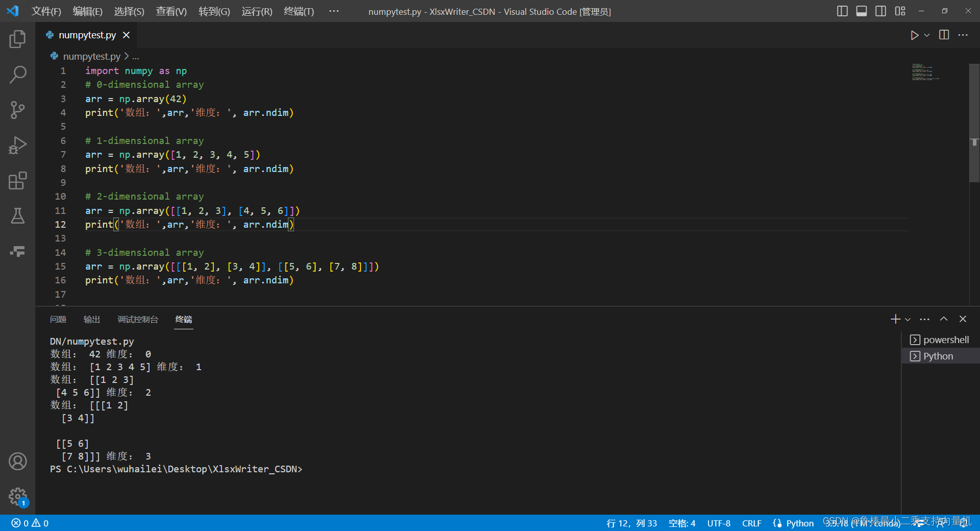Click code 'arr = np.array([1, 2, 3, 4, 5])'
Image resolution: width=980 pixels, height=531 pixels.
(x=173, y=155)
